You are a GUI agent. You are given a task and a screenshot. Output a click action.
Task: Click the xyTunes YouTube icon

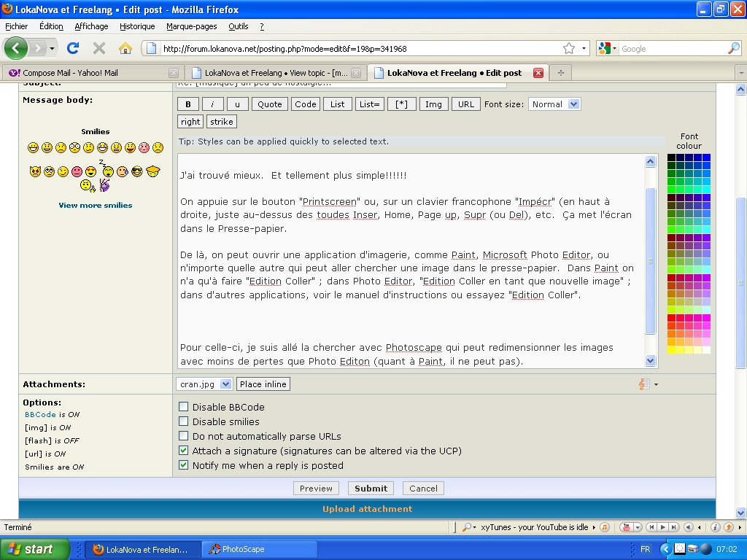tap(627, 527)
